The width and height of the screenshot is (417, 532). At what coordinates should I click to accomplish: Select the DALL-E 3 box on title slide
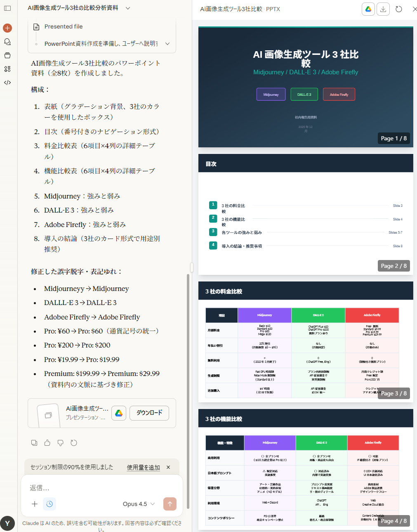[304, 95]
